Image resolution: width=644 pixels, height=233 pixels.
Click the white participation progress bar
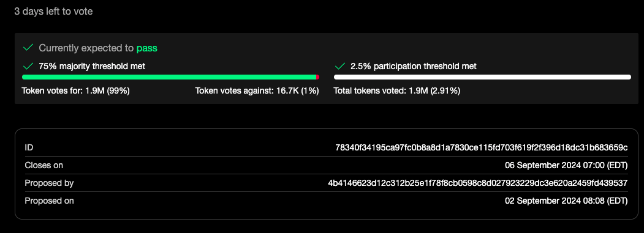pyautogui.click(x=483, y=77)
